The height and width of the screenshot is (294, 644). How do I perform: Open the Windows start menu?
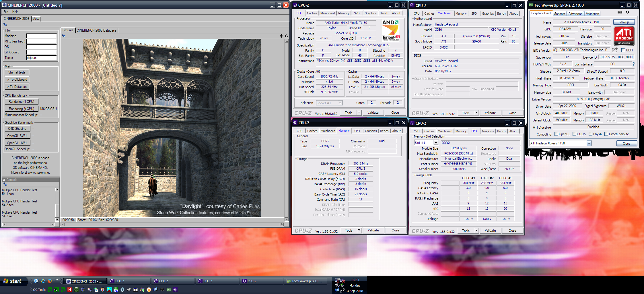[13, 281]
